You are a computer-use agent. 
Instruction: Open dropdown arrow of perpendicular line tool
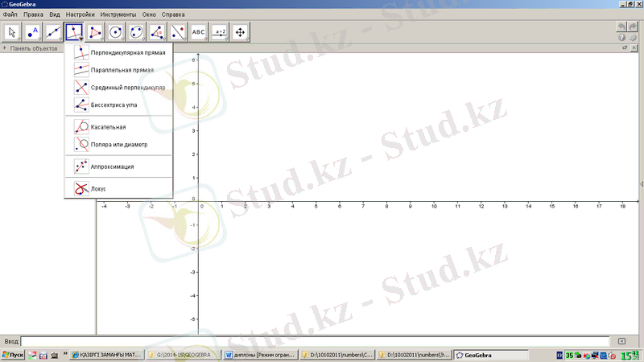pyautogui.click(x=81, y=39)
